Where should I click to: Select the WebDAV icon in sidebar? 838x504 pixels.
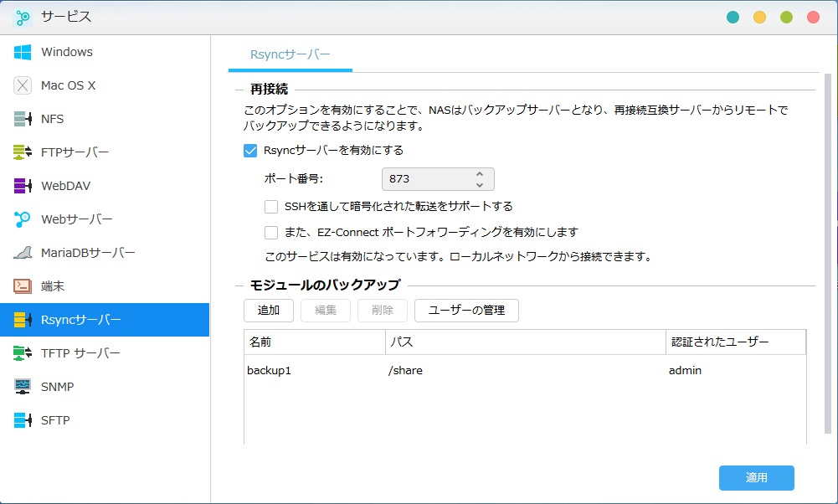coord(23,186)
